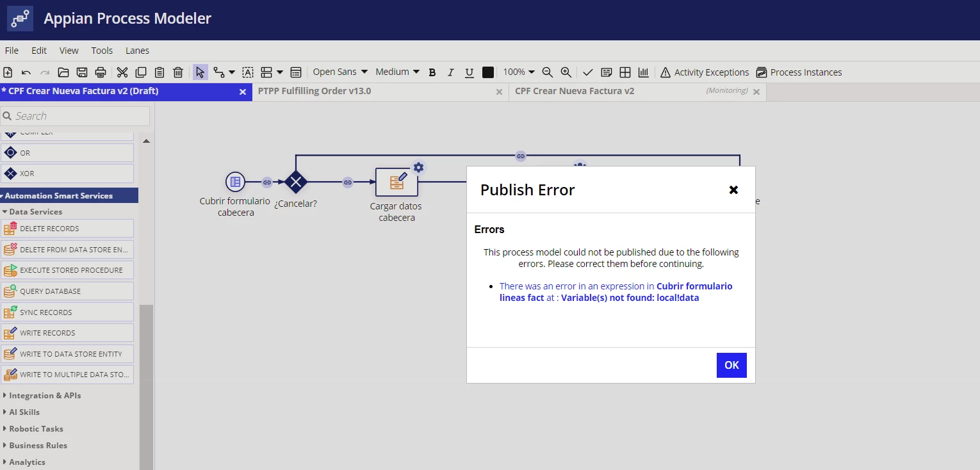The width and height of the screenshot is (980, 470).
Task: Toggle italic text formatting
Action: 451,72
